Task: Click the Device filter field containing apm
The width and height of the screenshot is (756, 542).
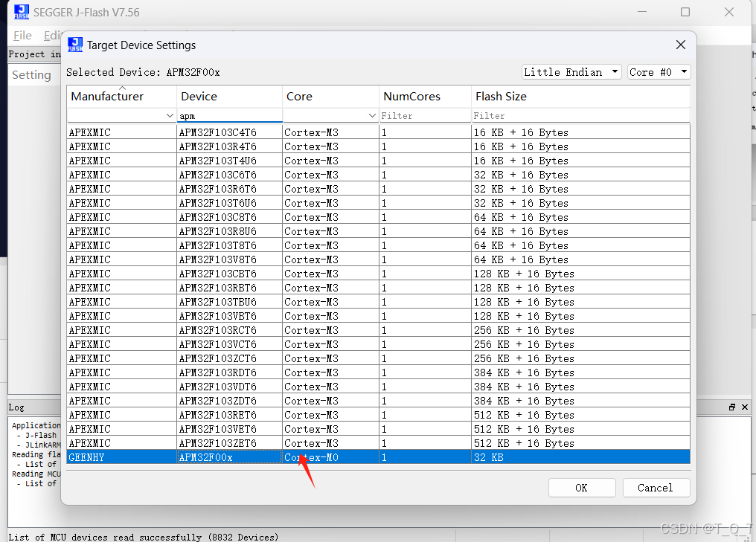Action: pyautogui.click(x=229, y=116)
